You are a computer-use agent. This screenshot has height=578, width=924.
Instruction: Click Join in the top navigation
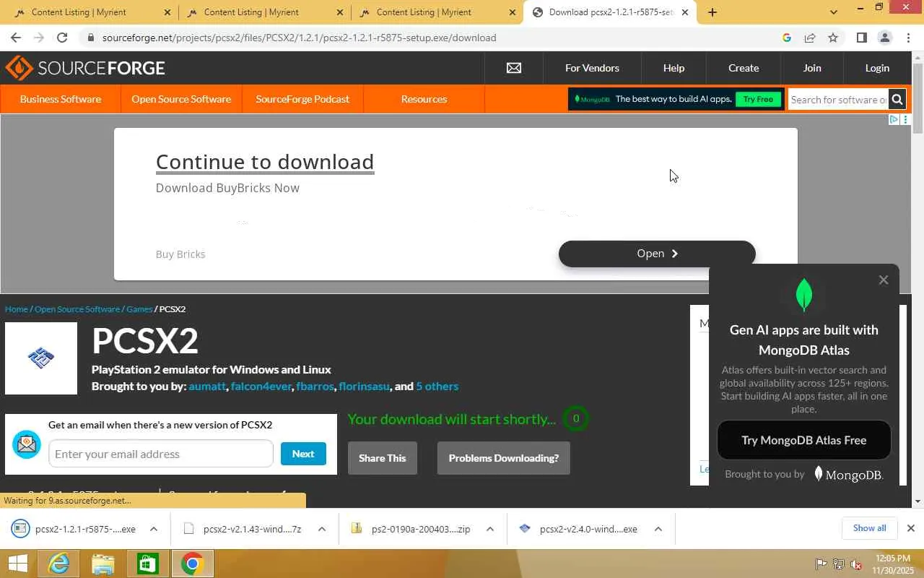(x=812, y=68)
